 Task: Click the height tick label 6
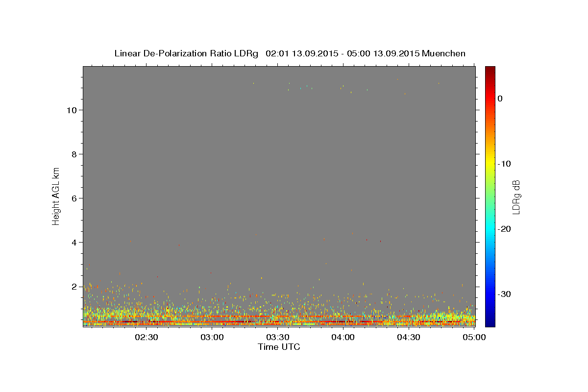(73, 198)
